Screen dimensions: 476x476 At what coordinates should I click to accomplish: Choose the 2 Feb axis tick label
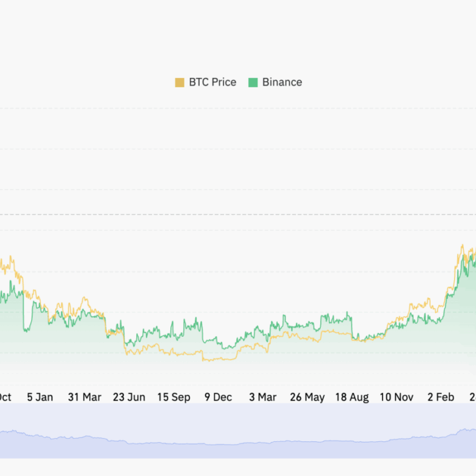441,397
